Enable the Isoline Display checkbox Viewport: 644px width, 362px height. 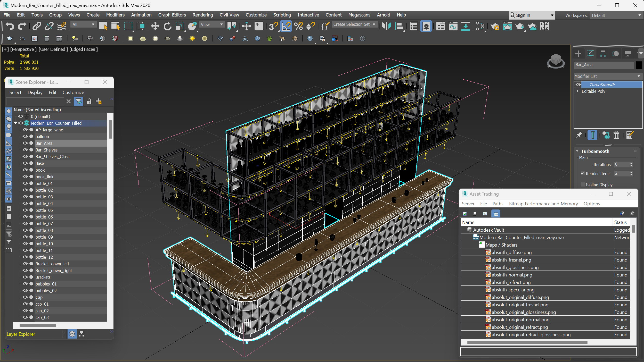pos(582,184)
